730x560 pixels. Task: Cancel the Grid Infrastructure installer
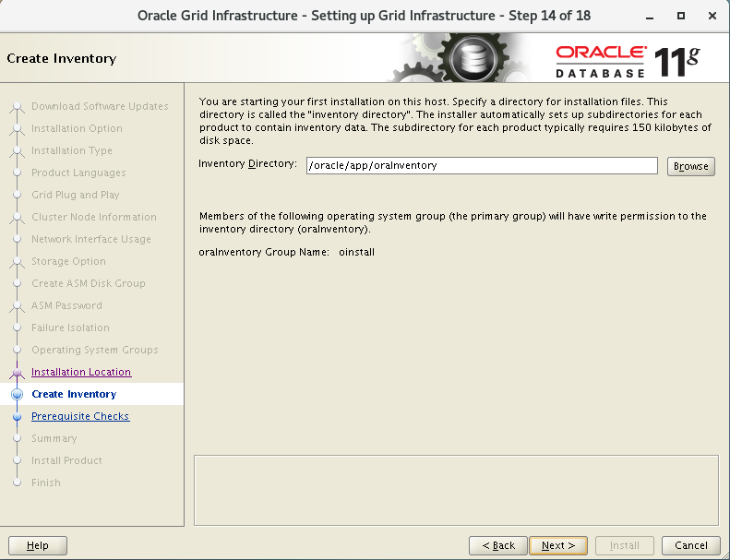coord(691,545)
